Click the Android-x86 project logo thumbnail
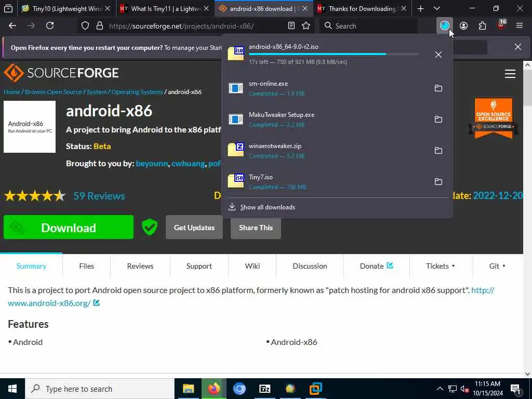The height and width of the screenshot is (399, 532). click(x=30, y=127)
